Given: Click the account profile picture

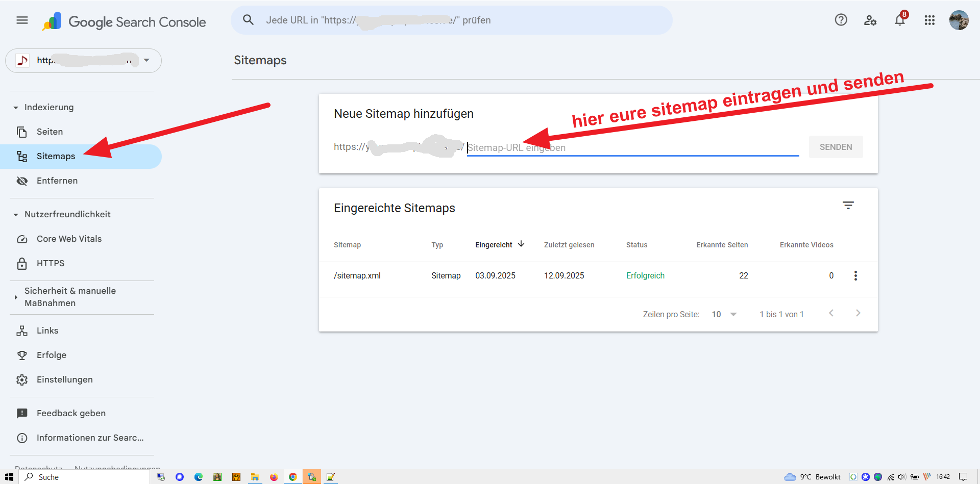Looking at the screenshot, I should (x=959, y=20).
